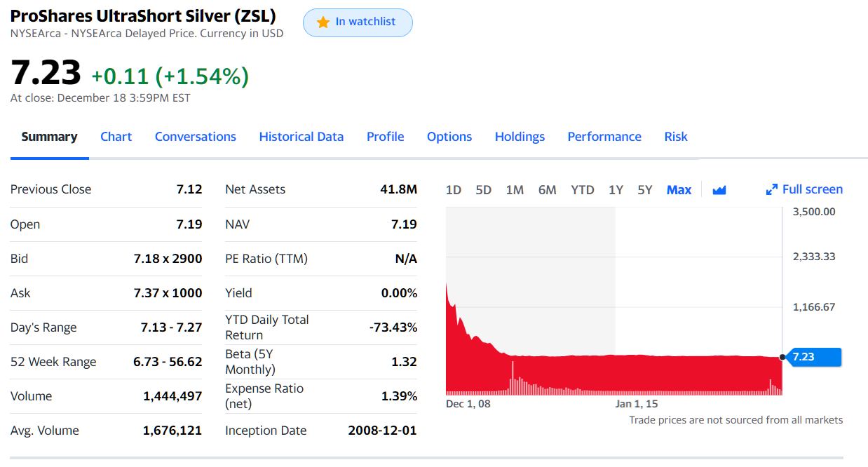Screen dimensions: 868x467
Task: Click the +0.11 (+1.54%) change value
Action: click(x=170, y=76)
